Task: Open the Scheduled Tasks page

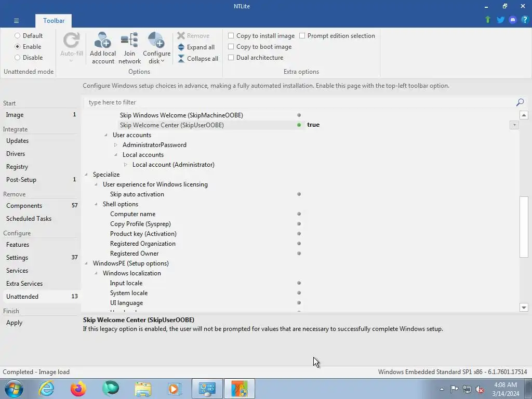Action: tap(41, 219)
